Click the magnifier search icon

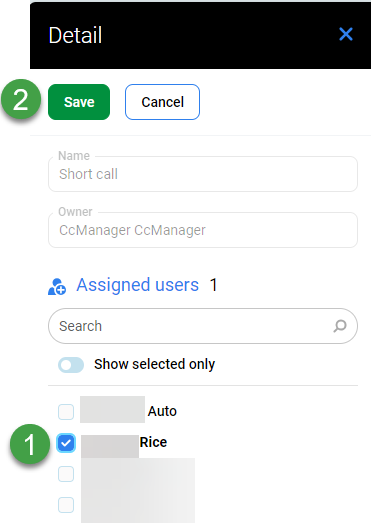(x=340, y=326)
